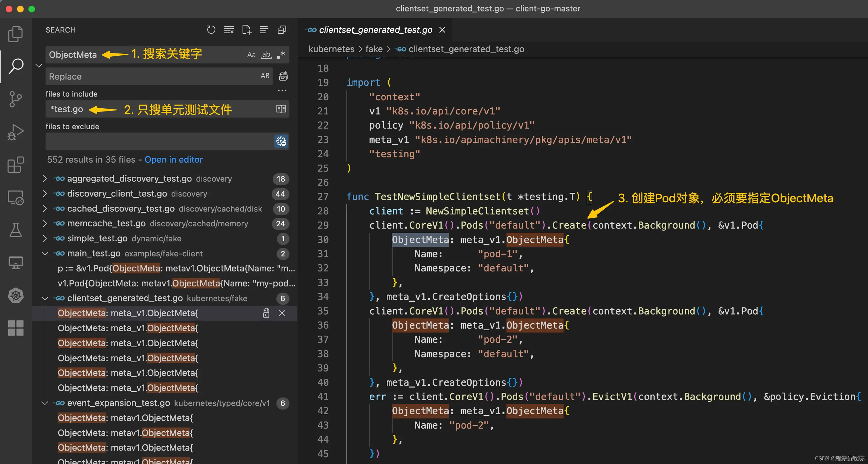This screenshot has width=868, height=464.
Task: Open the monitor icon view in activity bar
Action: (15, 262)
